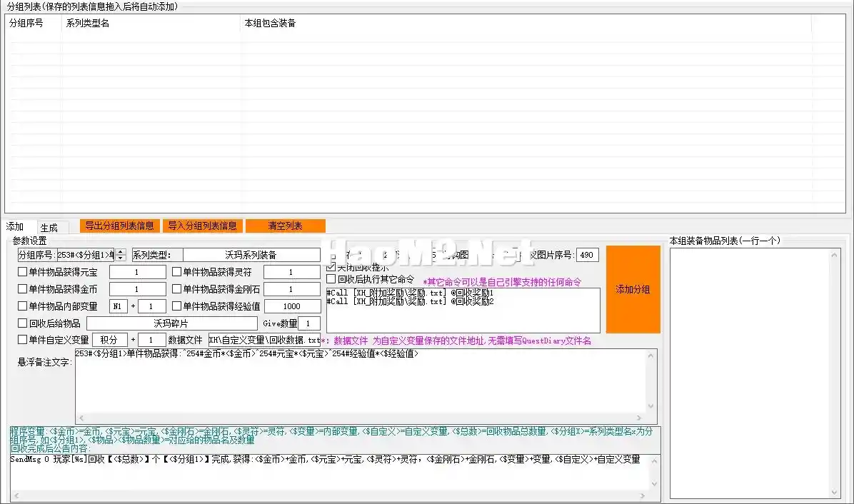Enable 回收后给物品 checkbox
The image size is (854, 504).
click(22, 323)
